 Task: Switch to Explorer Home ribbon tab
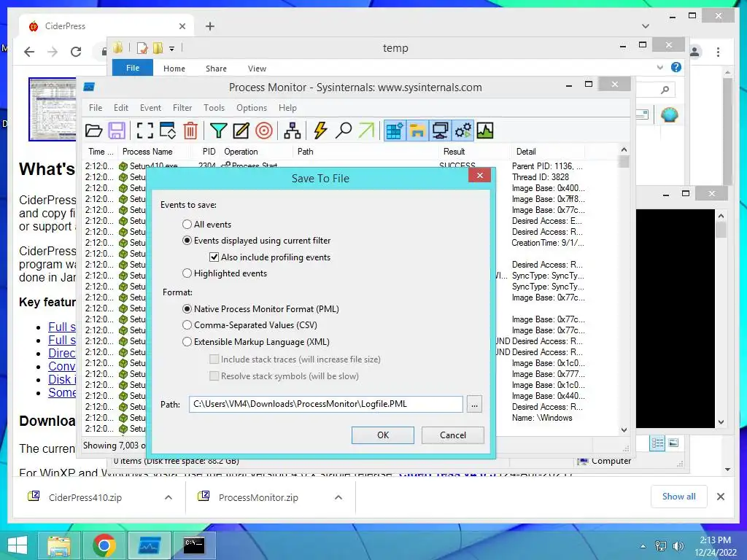pos(174,69)
